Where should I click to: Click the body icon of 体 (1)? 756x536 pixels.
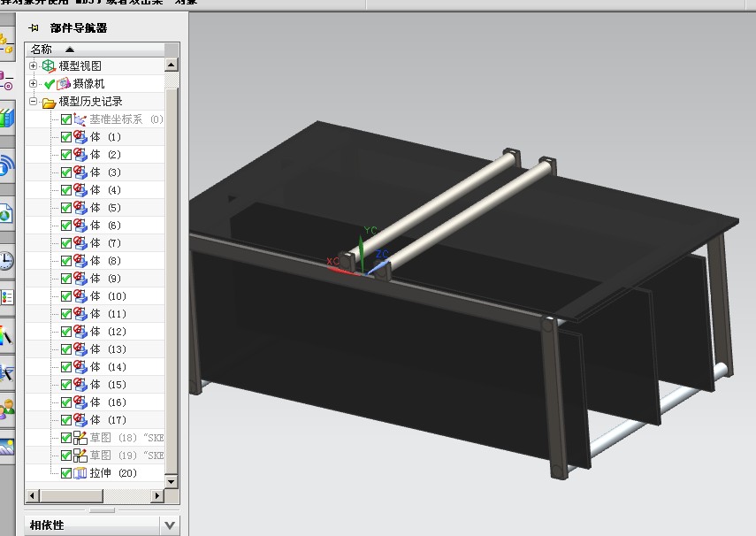pyautogui.click(x=80, y=137)
